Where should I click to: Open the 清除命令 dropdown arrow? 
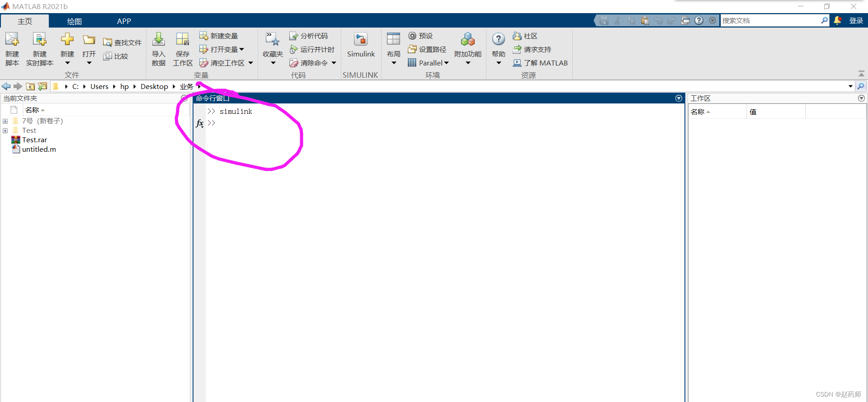[334, 63]
